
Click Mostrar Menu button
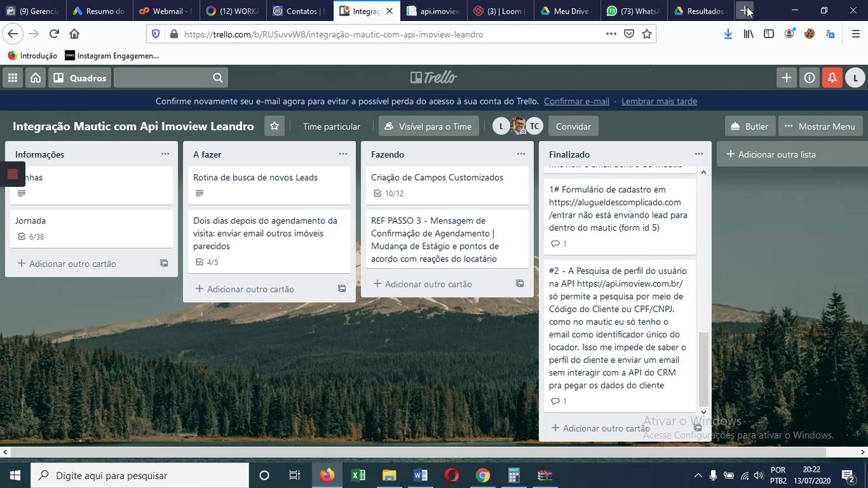(x=820, y=126)
